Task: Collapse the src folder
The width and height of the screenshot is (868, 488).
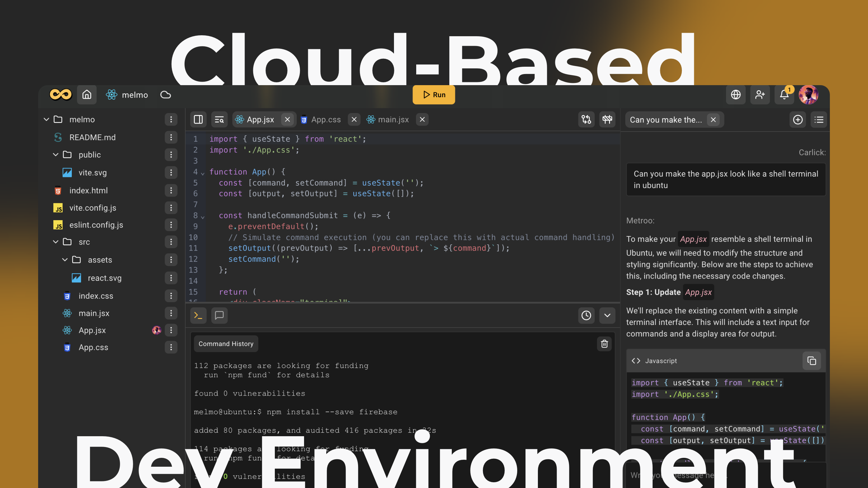Action: [56, 242]
